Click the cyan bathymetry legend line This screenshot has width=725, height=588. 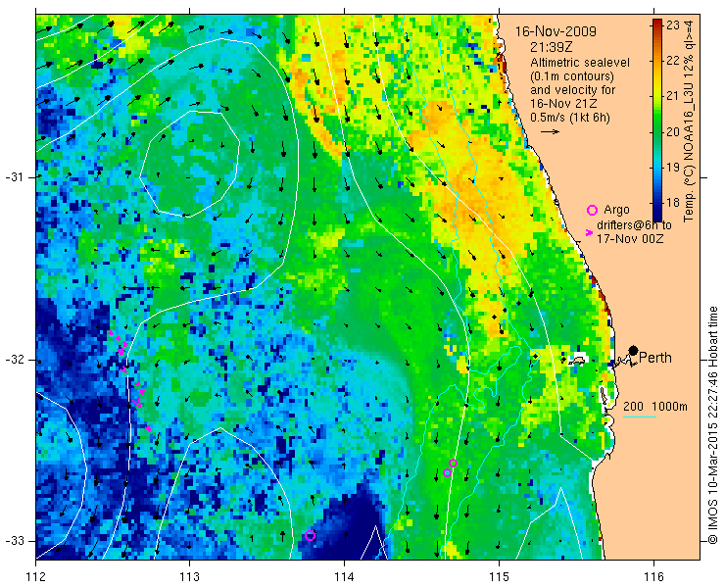pyautogui.click(x=640, y=417)
